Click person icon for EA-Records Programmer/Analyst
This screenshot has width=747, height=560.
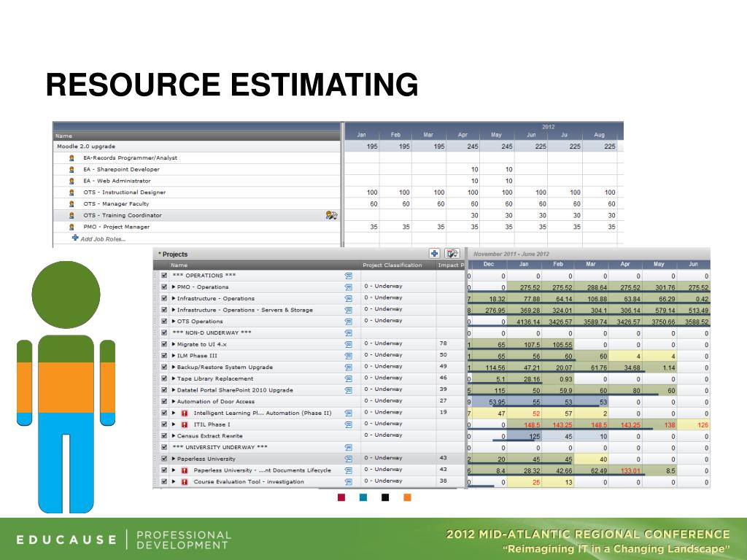tap(72, 157)
